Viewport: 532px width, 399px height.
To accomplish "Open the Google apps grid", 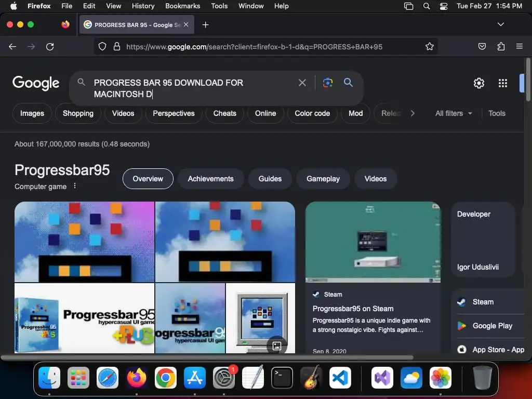I will point(503,83).
